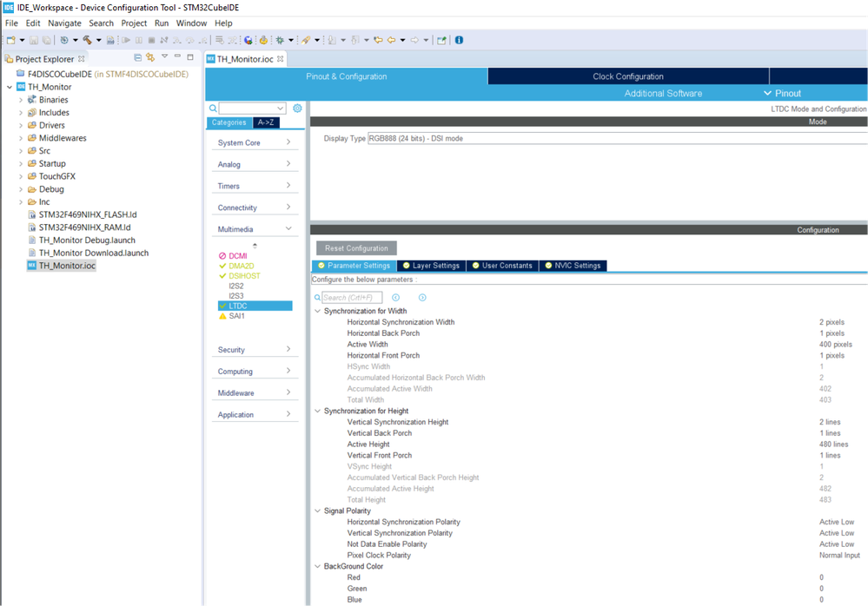Screen dimensions: 868x606
Task: Open the New file dropdown arrow
Action: click(22, 40)
